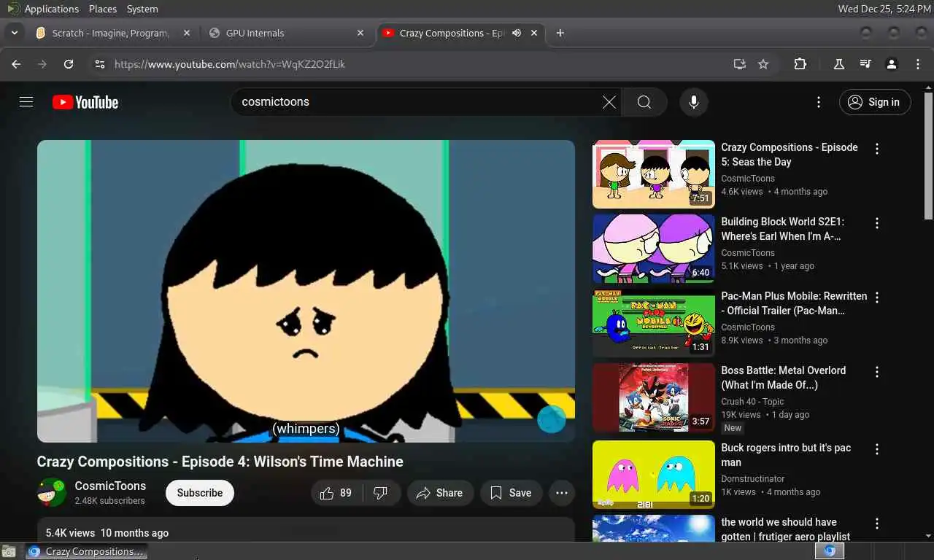Open Pac-Man Plus Mobile trailer thumbnail
The image size is (934, 560).
[654, 323]
